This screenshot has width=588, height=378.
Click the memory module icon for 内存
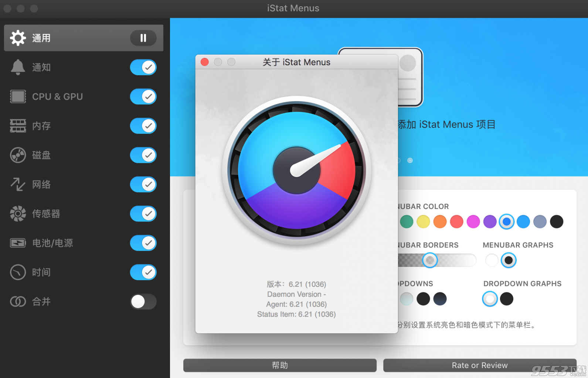(x=18, y=126)
